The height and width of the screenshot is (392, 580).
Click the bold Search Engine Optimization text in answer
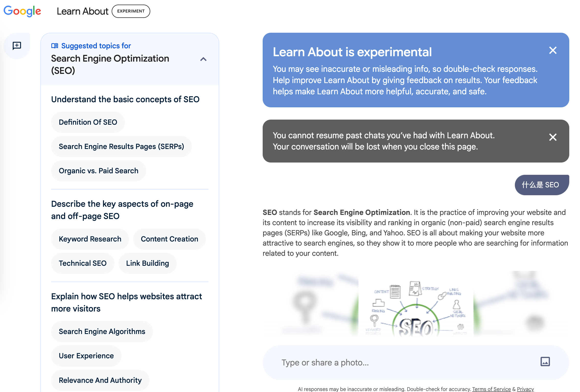[x=362, y=212]
